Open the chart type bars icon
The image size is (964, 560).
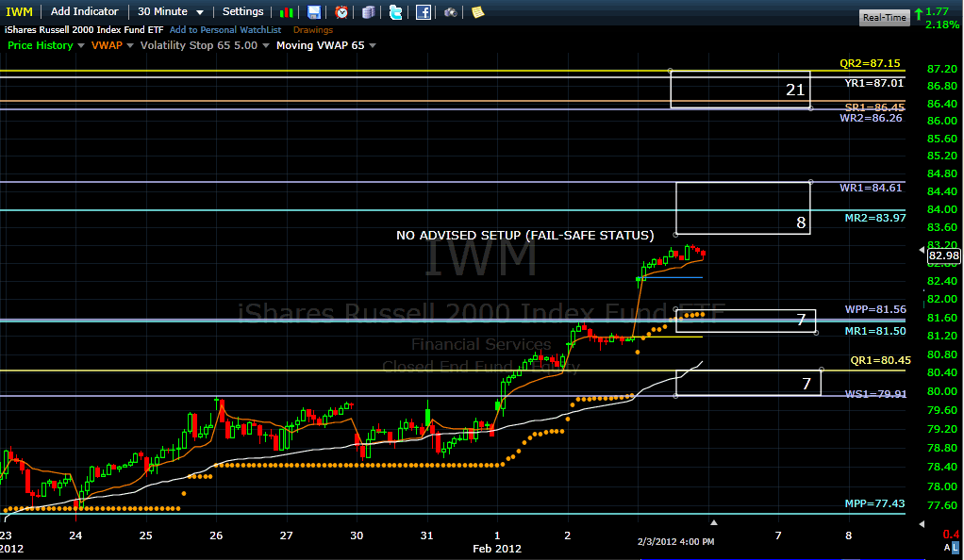coord(286,12)
